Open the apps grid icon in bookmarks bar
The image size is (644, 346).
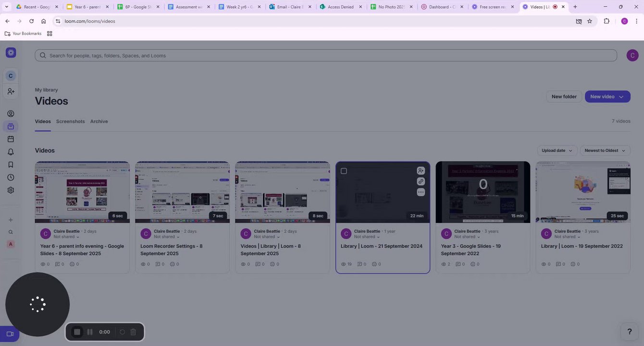tap(50, 34)
